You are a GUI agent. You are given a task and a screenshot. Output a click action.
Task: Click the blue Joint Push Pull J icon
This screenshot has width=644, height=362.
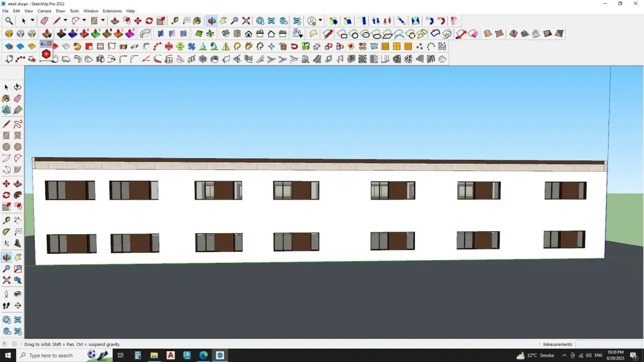(72, 33)
